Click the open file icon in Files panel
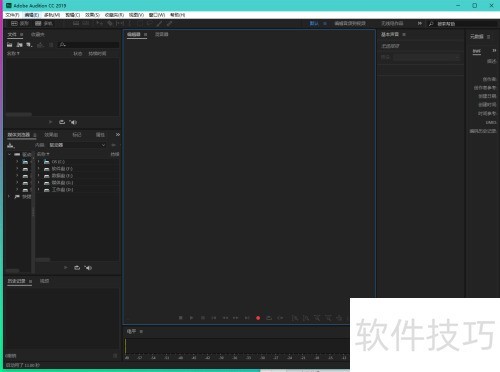 (10, 45)
